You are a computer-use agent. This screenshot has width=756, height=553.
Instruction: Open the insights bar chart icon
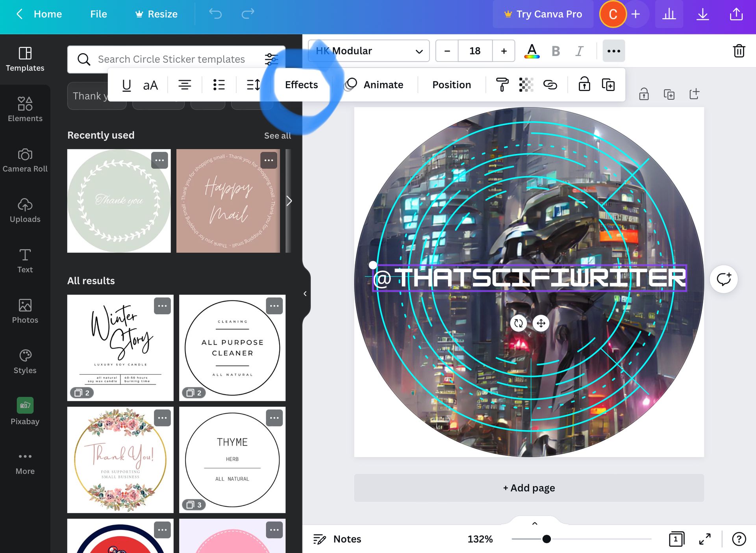(x=669, y=14)
